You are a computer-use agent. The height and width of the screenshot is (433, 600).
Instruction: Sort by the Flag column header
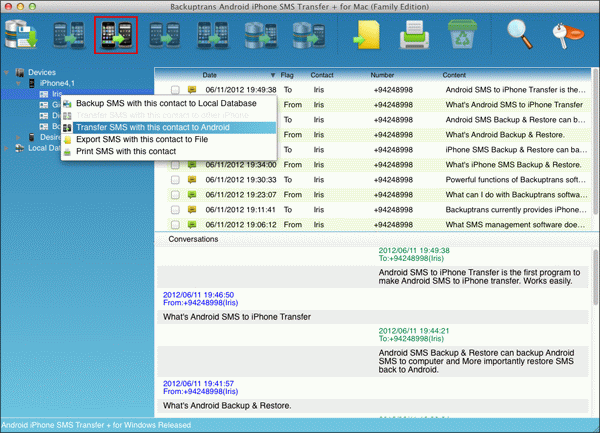pos(287,75)
